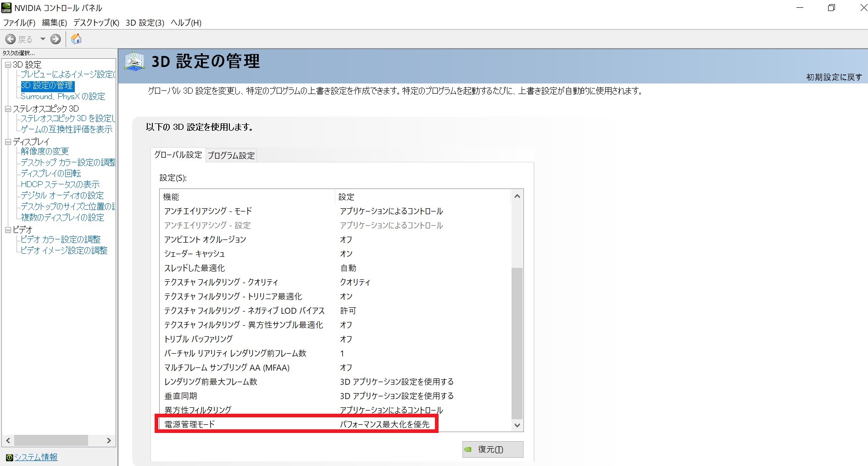Collapse the ディスプレイ tree node
The height and width of the screenshot is (466, 868).
(x=8, y=142)
